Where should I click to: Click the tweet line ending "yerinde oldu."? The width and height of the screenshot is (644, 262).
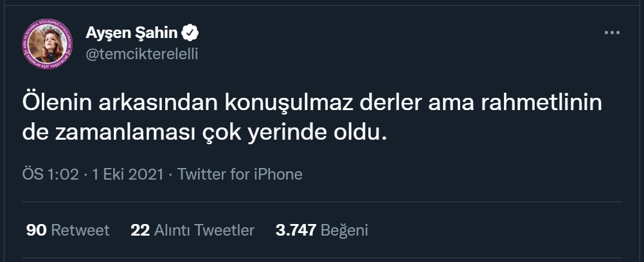point(206,133)
